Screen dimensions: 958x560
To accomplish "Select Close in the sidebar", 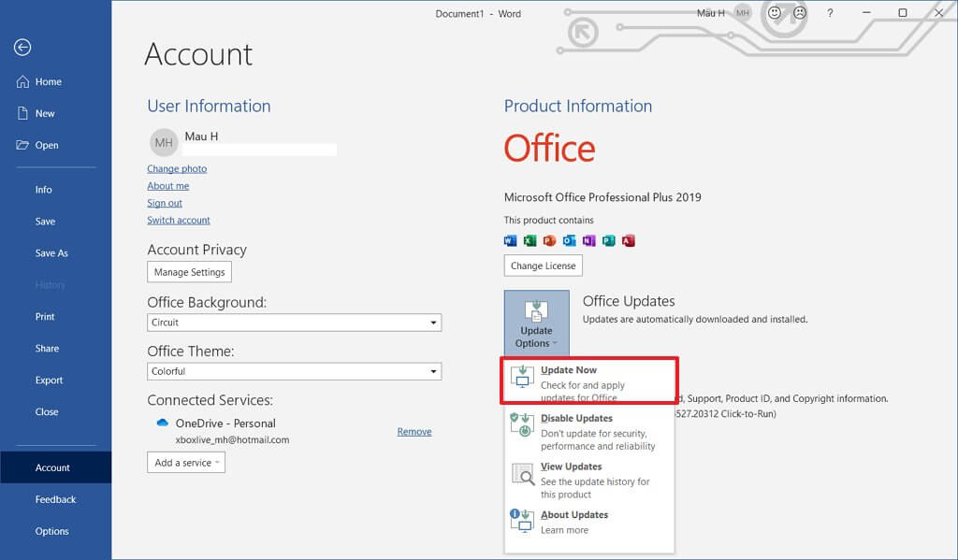I will [55, 411].
